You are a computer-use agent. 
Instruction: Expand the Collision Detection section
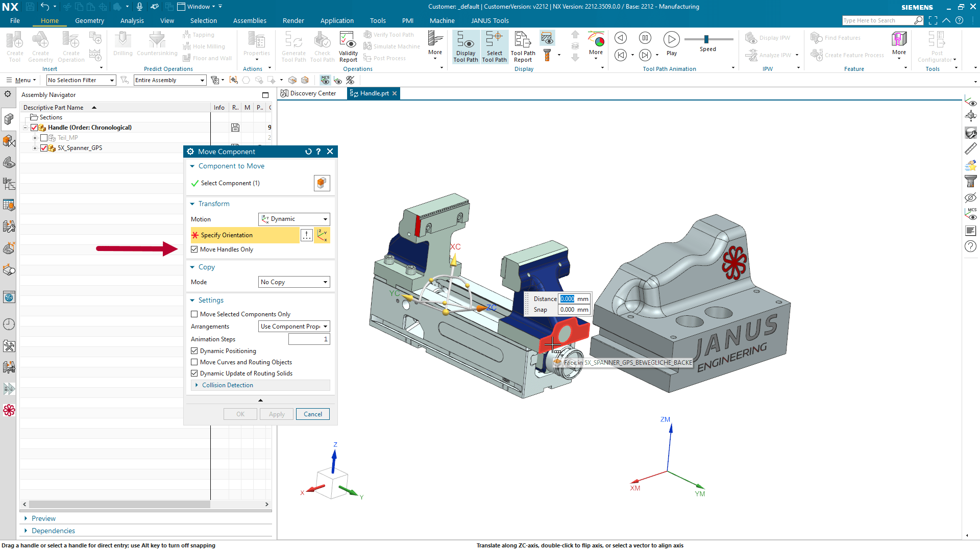click(x=227, y=385)
